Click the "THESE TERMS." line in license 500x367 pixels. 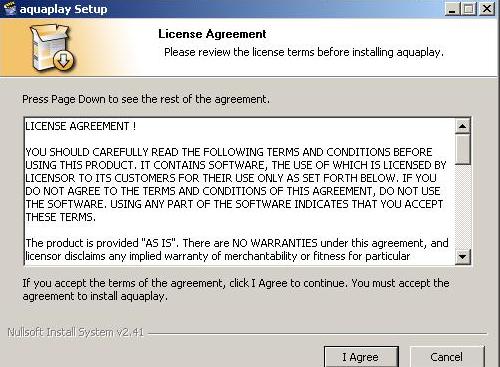click(x=61, y=217)
